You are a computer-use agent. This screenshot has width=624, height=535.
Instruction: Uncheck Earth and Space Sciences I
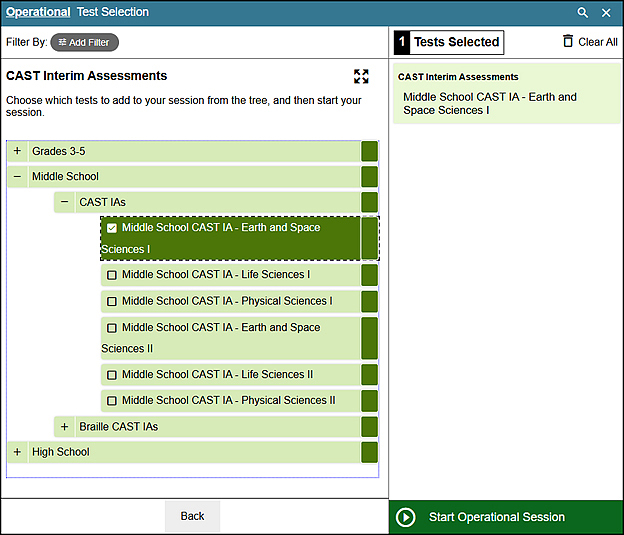[112, 228]
